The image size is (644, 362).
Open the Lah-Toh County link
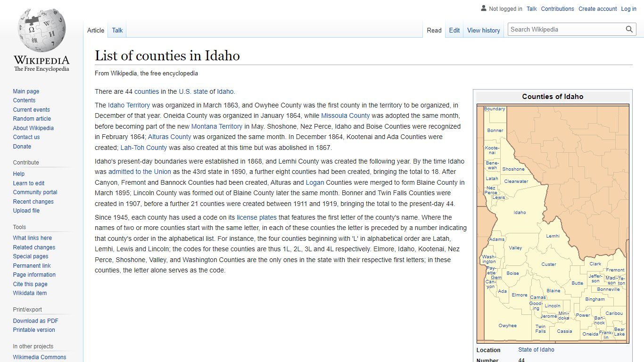click(x=144, y=148)
